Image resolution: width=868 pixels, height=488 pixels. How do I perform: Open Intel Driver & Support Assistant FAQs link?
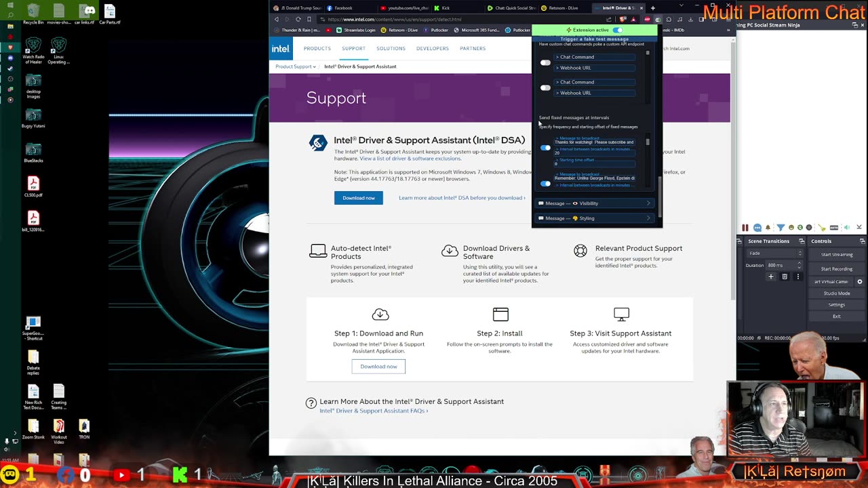374,411
